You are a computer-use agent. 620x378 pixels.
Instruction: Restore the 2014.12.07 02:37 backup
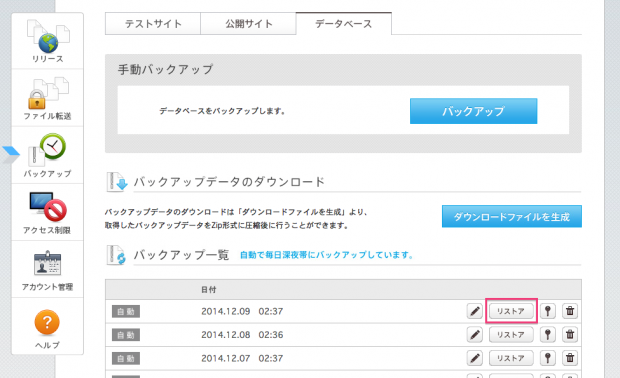511,358
